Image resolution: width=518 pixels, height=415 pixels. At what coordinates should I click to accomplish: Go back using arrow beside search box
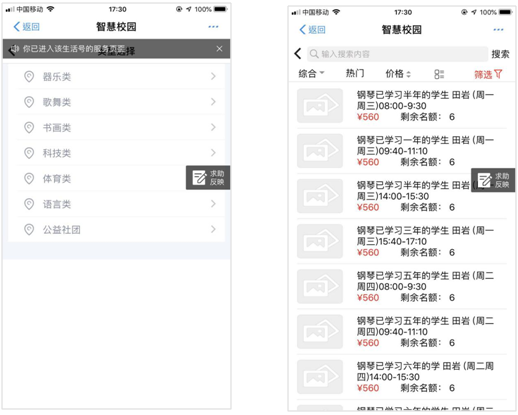click(298, 54)
